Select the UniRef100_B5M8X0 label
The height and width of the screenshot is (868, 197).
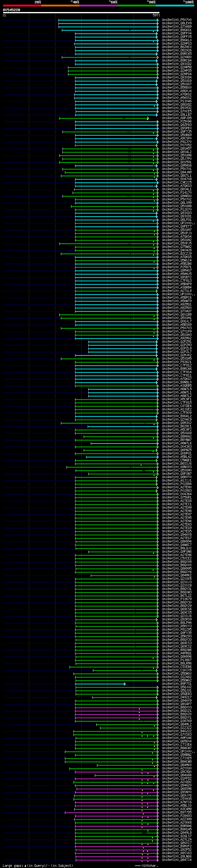(177, 88)
